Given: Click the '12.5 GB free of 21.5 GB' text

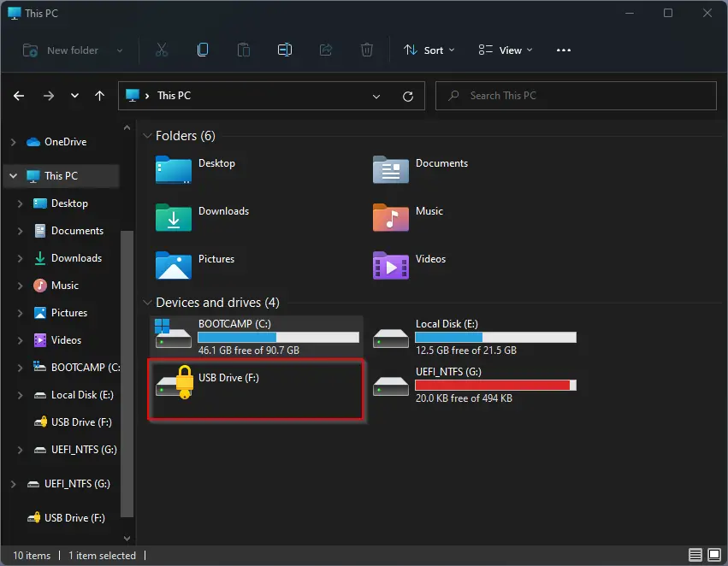Looking at the screenshot, I should [x=466, y=351].
